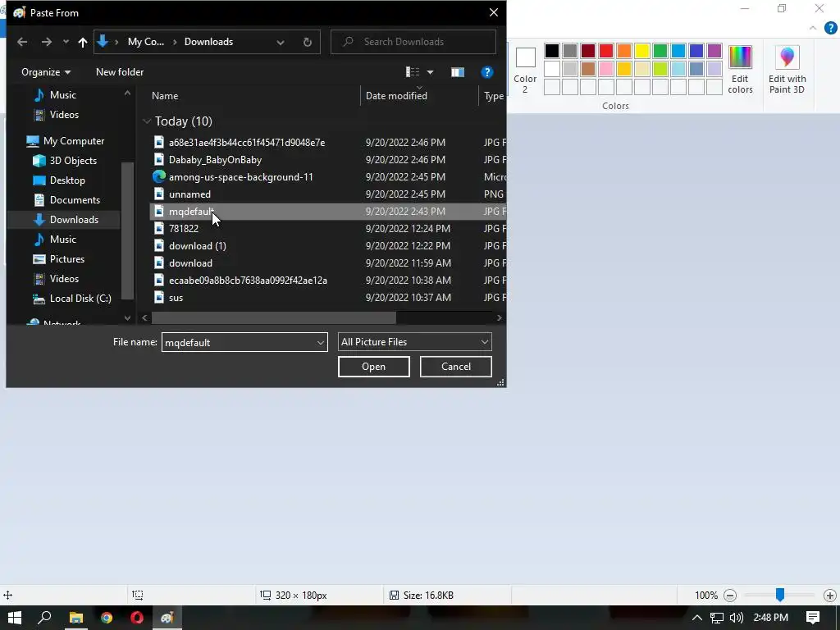Go back with the left arrow

point(22,42)
